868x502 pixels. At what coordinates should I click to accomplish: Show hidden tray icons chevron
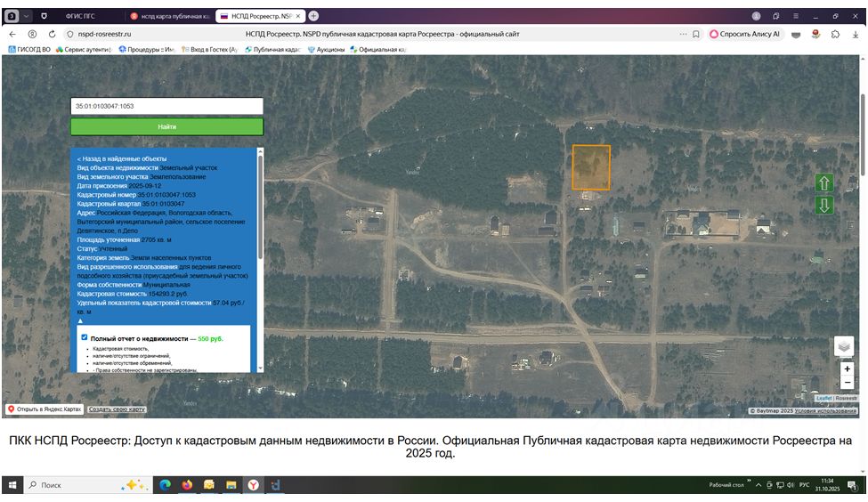coord(758,485)
